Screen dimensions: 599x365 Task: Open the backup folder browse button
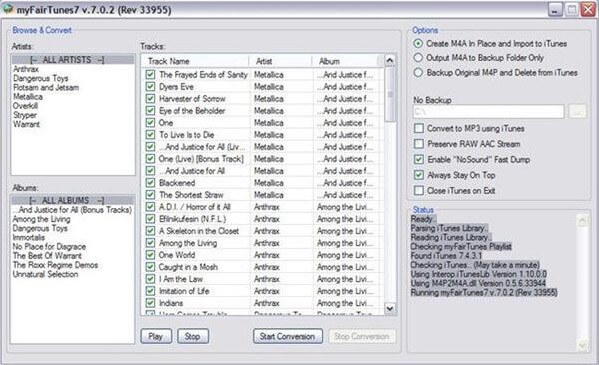coord(577,112)
